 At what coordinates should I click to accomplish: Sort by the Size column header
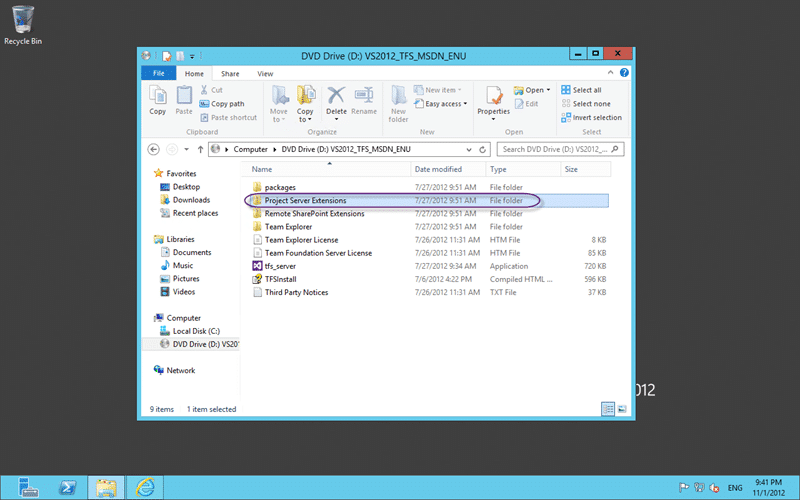[585, 169]
